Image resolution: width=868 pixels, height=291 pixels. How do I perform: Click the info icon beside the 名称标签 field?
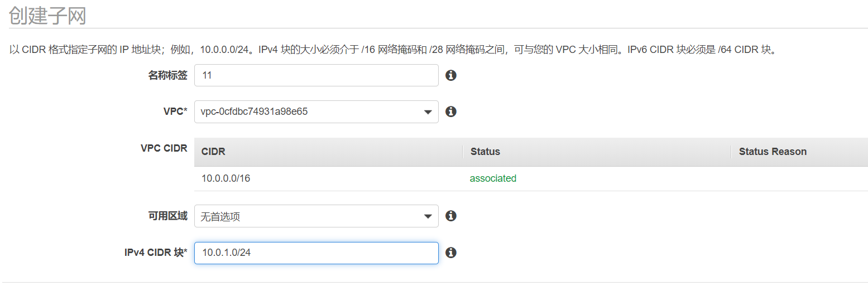click(451, 75)
